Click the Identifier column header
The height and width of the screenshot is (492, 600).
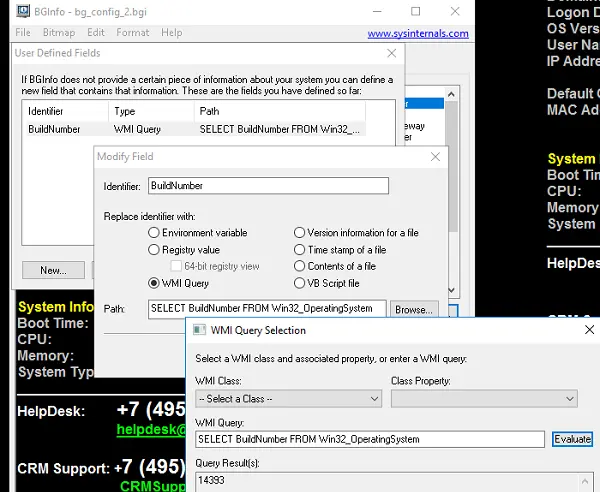[65, 111]
